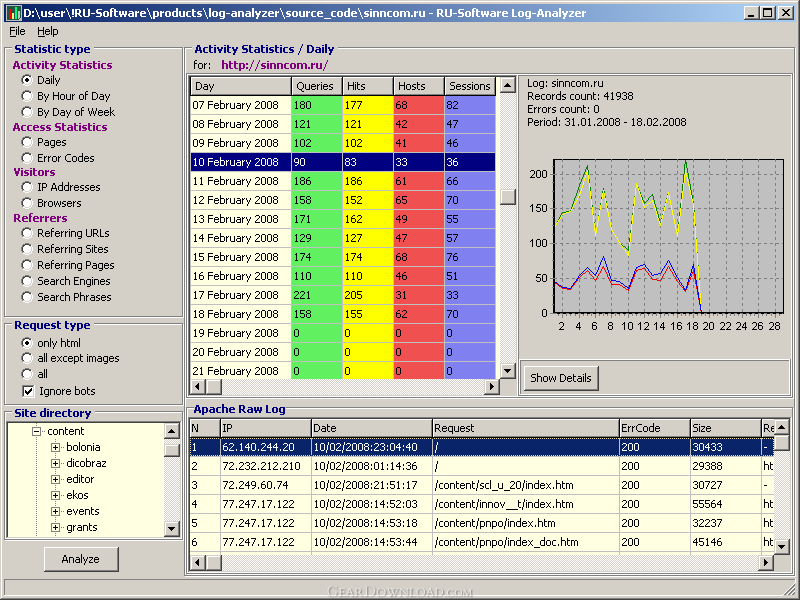Open the Help menu

point(47,32)
